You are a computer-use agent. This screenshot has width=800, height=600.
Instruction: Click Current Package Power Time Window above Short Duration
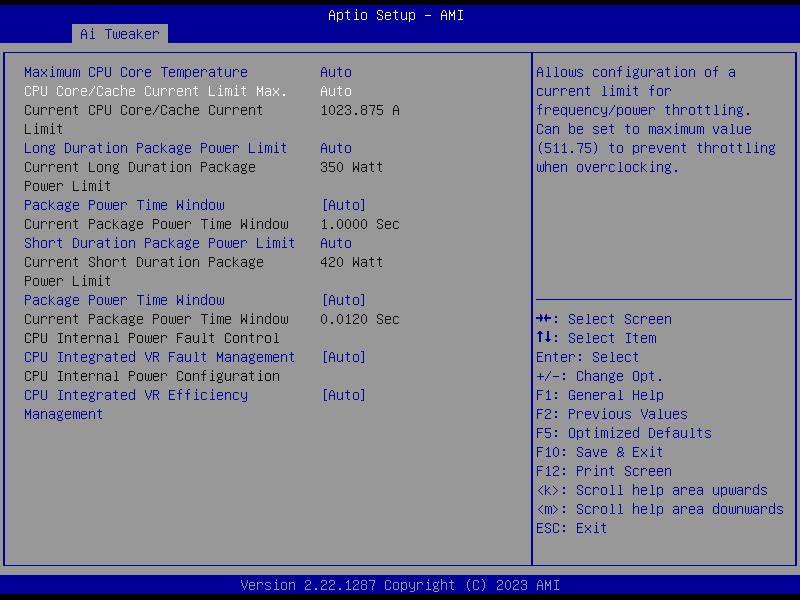(x=156, y=224)
